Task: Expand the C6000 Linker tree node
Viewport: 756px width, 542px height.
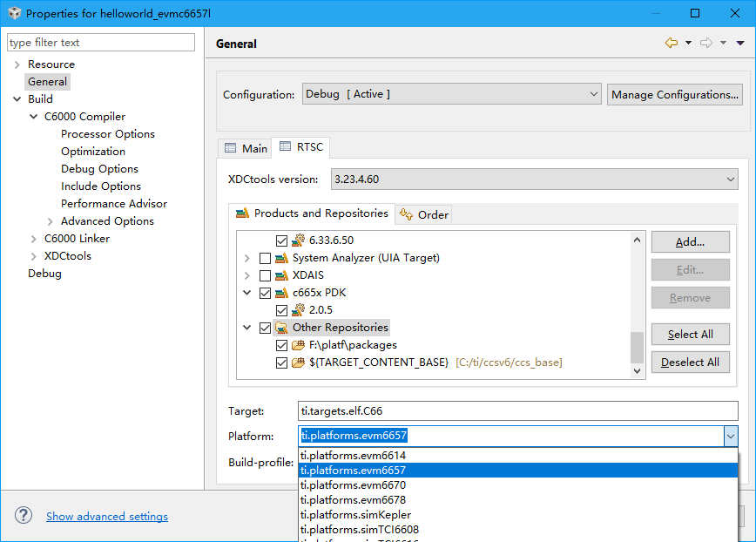Action: (x=34, y=239)
